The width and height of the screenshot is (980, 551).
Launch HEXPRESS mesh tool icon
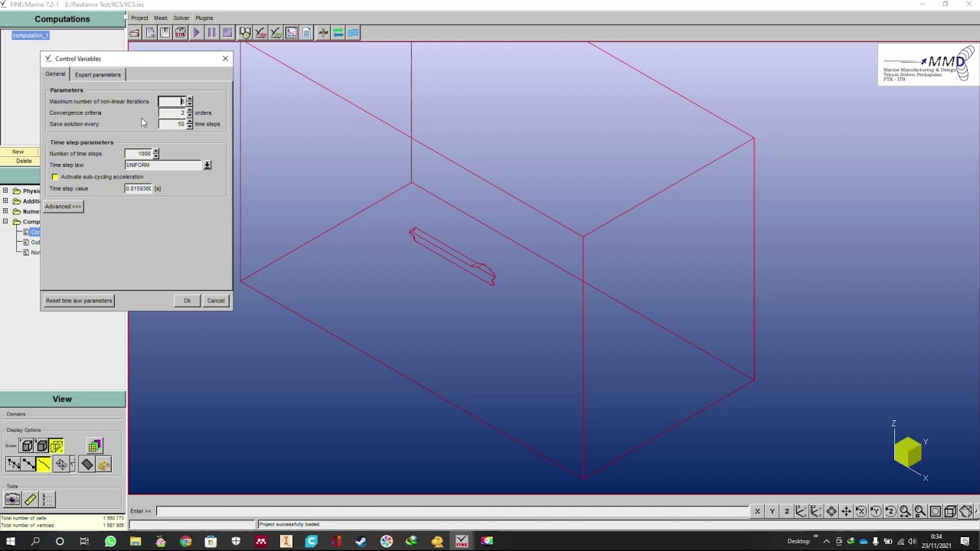click(260, 32)
